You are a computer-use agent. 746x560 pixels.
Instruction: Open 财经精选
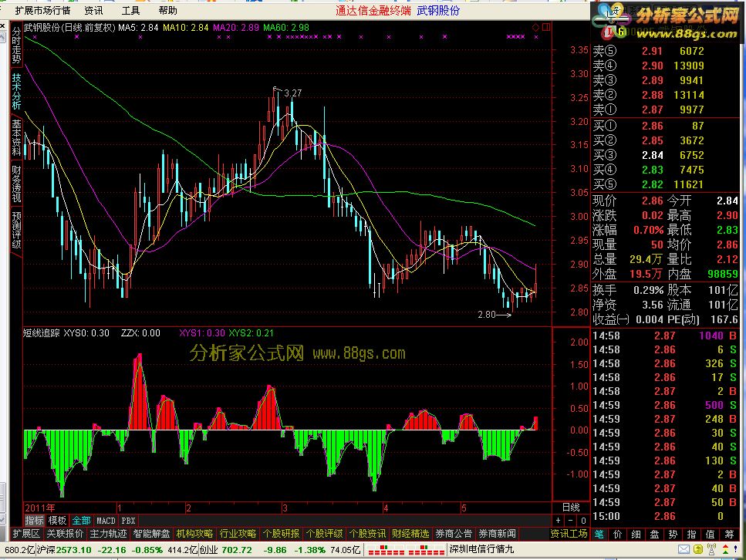pos(410,534)
